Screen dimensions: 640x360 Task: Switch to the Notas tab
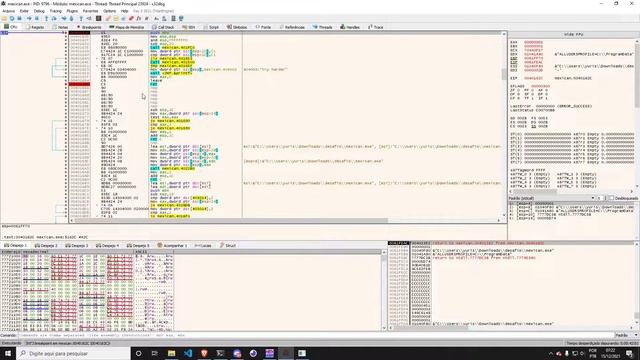[x=60, y=27]
